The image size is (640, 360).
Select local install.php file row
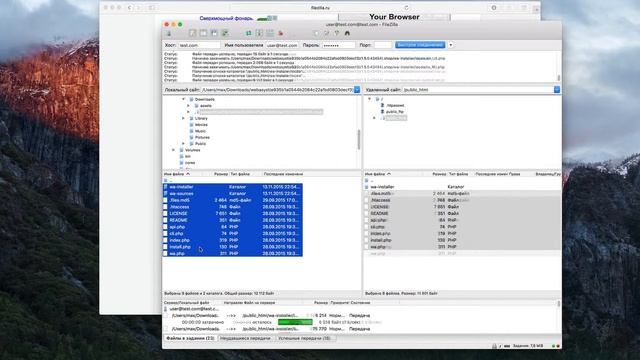[233, 247]
